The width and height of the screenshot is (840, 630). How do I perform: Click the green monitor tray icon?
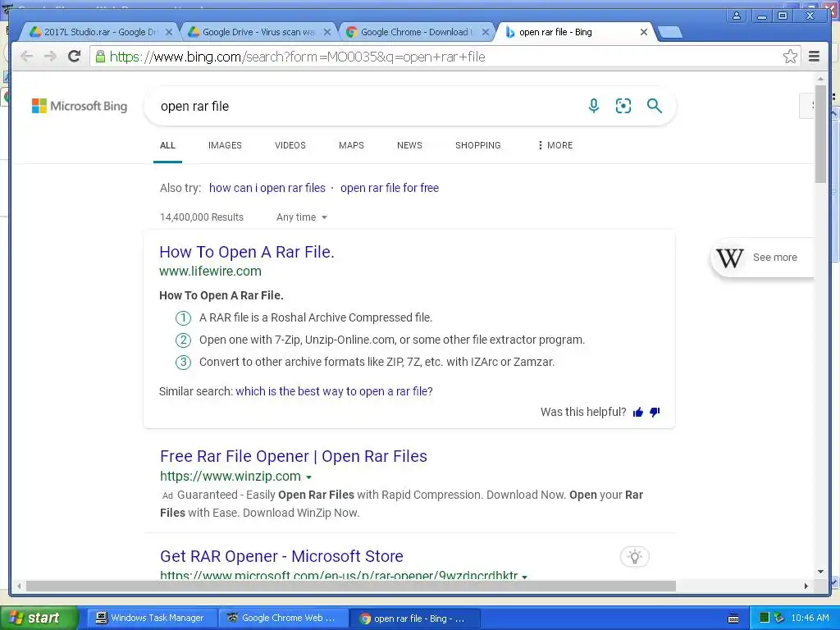click(765, 618)
